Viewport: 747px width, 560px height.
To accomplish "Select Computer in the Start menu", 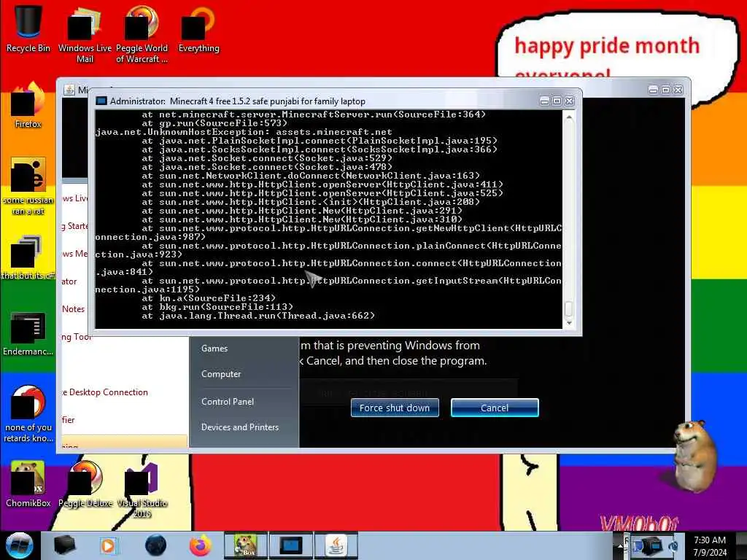I will click(221, 374).
